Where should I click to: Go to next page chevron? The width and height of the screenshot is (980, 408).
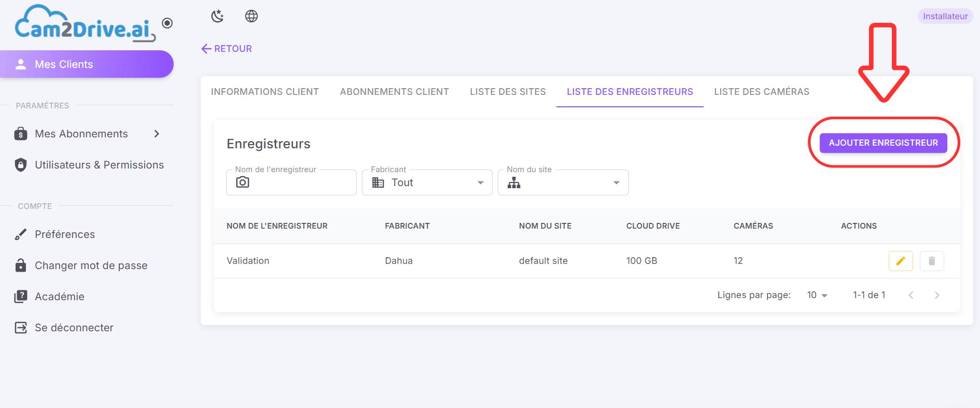pos(937,295)
